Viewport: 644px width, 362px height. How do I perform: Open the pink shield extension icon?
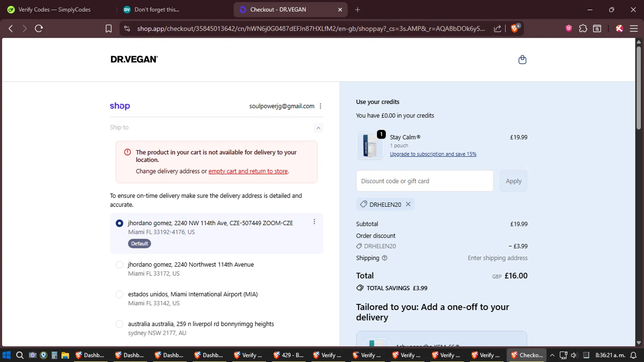[x=568, y=28]
